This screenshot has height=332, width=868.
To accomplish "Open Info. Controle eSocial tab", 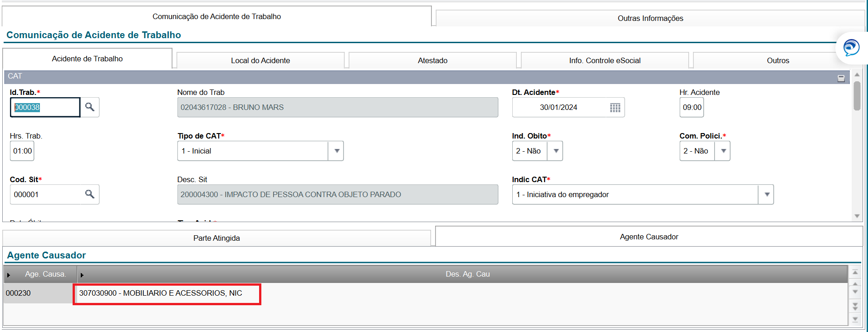I will click(605, 60).
